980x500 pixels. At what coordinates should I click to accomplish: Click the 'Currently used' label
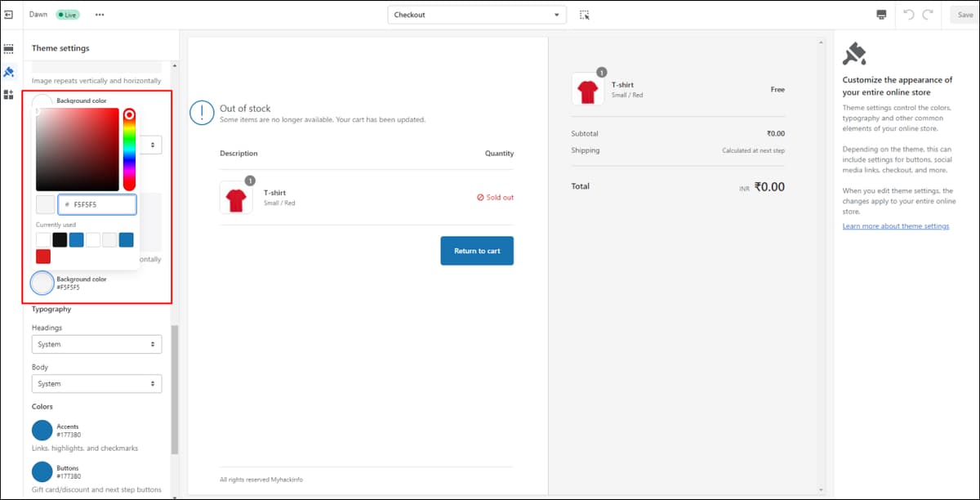click(x=56, y=224)
